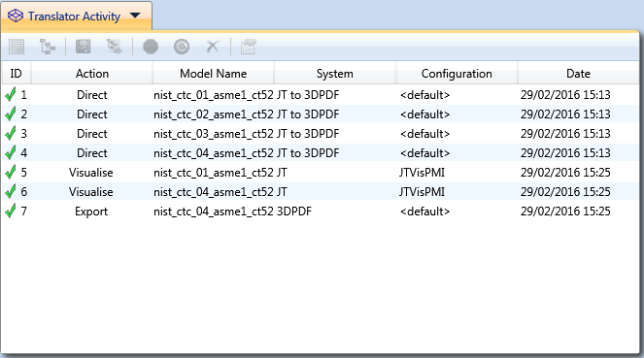Click date '29/02/2016 15:13' in row 4

[x=565, y=153]
